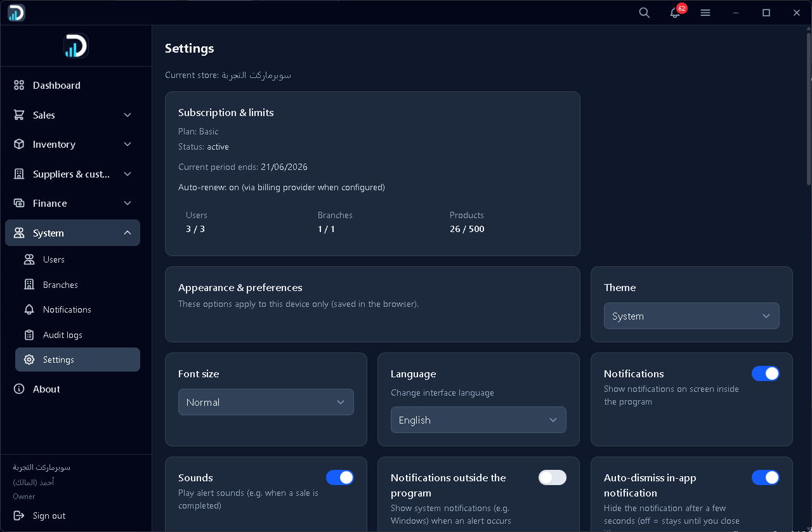Viewport: 812px width, 532px height.
Task: Open the About page
Action: 72,389
